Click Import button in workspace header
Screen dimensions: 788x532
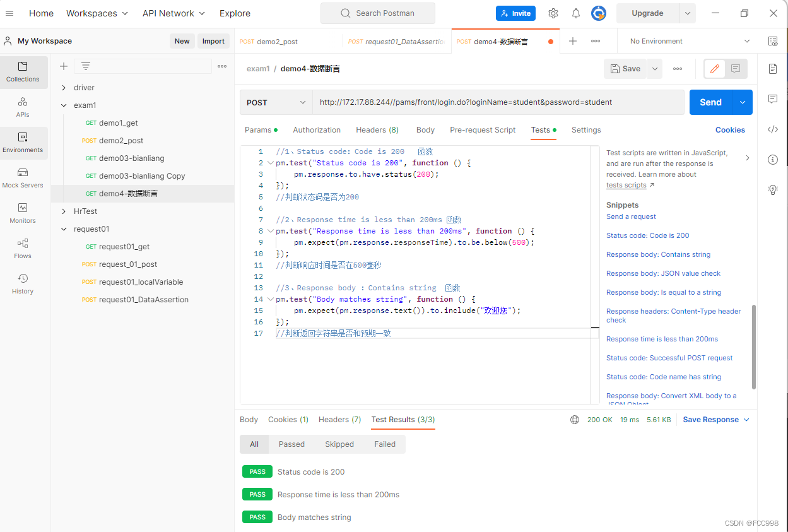pyautogui.click(x=213, y=41)
